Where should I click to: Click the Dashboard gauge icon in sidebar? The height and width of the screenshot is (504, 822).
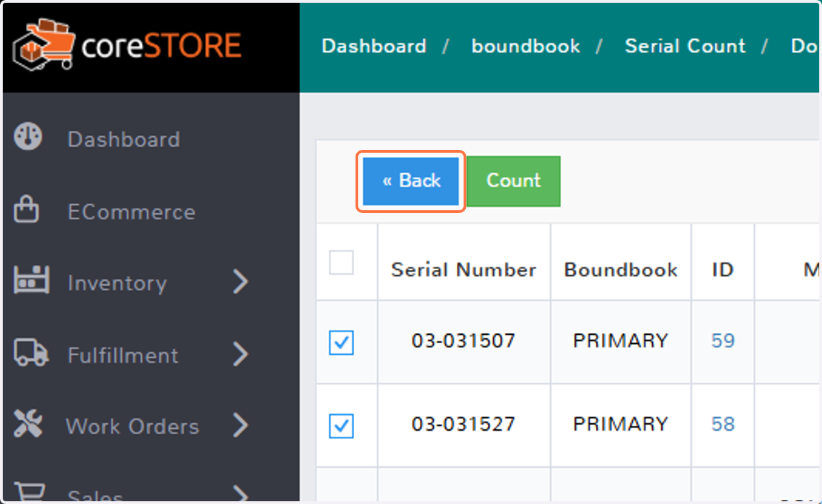tap(28, 138)
